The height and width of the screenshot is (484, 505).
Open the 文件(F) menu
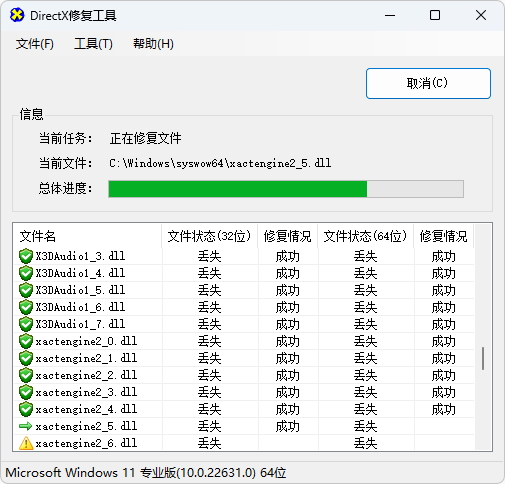pyautogui.click(x=35, y=44)
